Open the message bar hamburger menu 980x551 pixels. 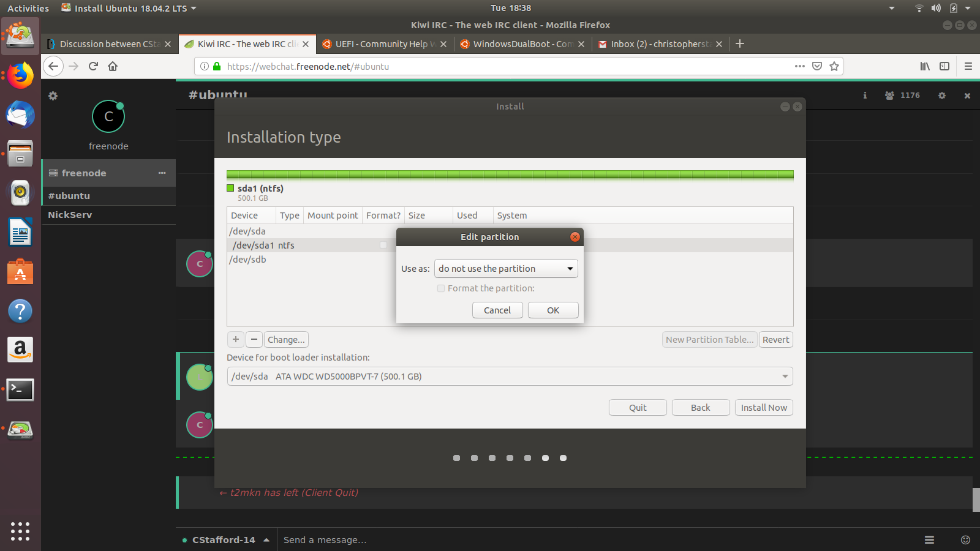[929, 540]
